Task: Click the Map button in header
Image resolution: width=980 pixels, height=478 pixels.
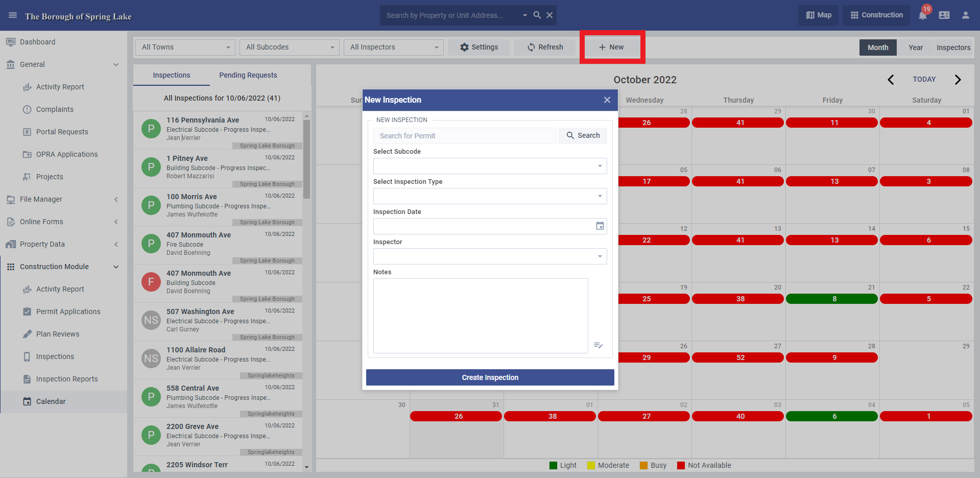Action: (x=819, y=15)
